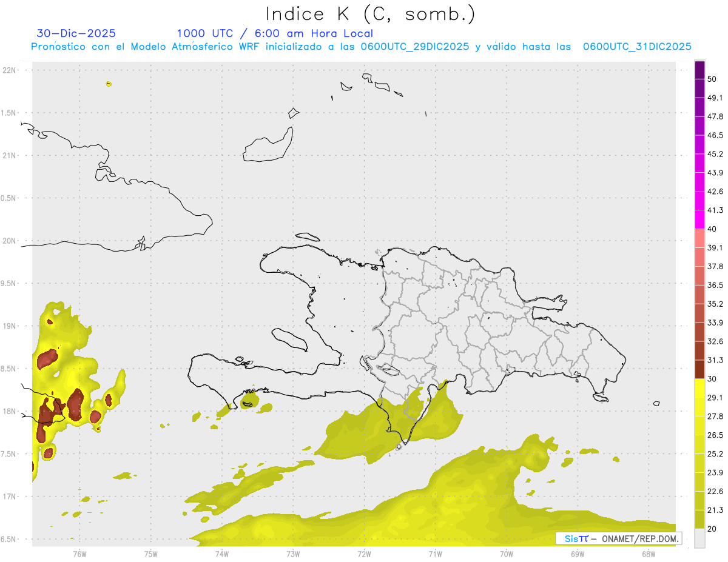Click the 73W longitude axis label
This screenshot has width=728, height=562.
click(293, 554)
